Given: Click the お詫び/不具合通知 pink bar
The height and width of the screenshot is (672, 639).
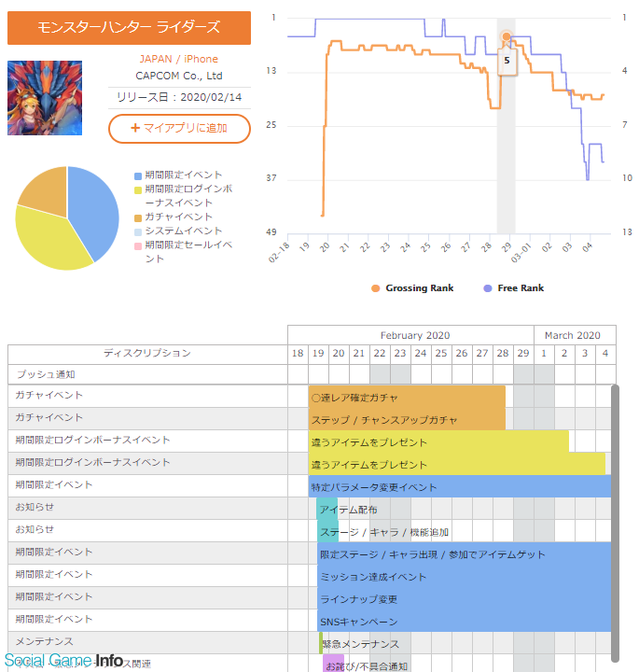Looking at the screenshot, I should pyautogui.click(x=334, y=665).
